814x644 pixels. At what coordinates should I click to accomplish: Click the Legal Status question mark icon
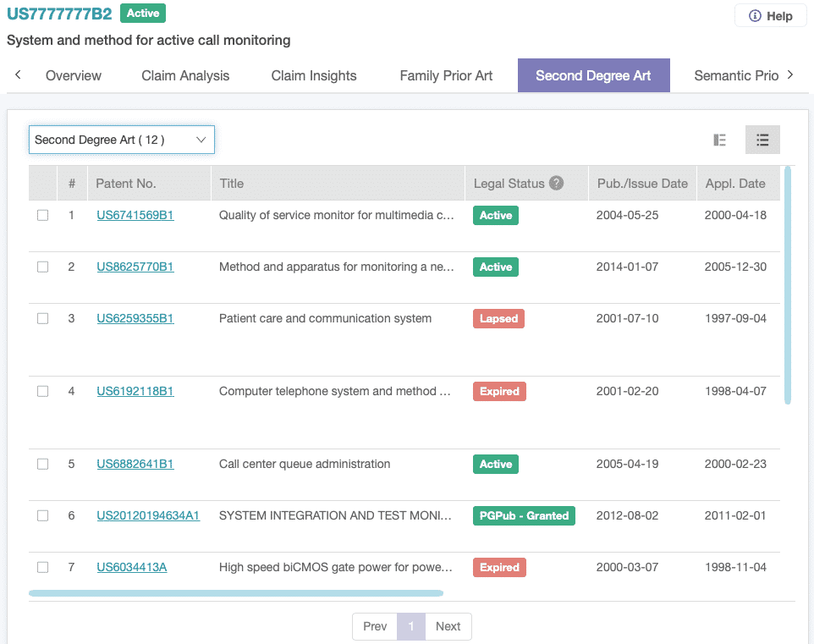[x=556, y=184]
